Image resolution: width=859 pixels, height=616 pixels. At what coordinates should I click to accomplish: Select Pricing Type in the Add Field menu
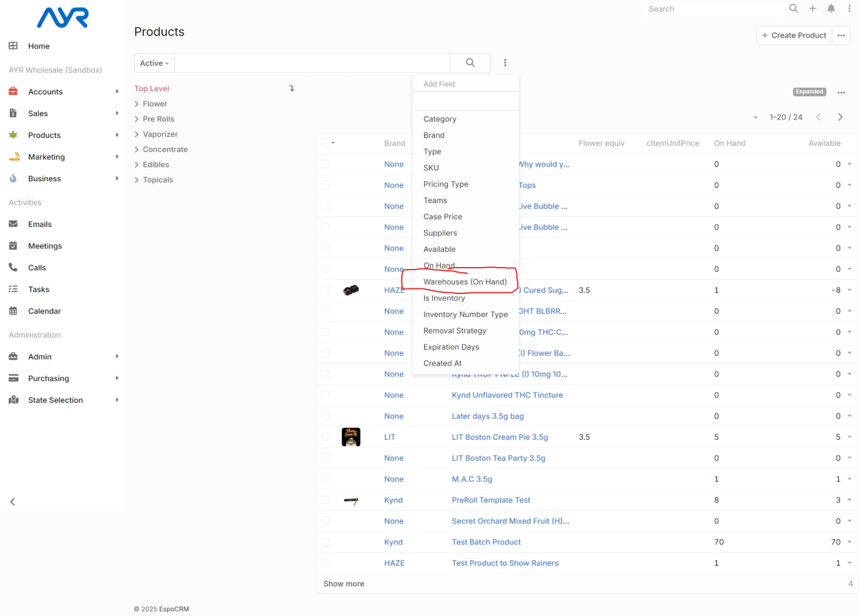pyautogui.click(x=445, y=184)
